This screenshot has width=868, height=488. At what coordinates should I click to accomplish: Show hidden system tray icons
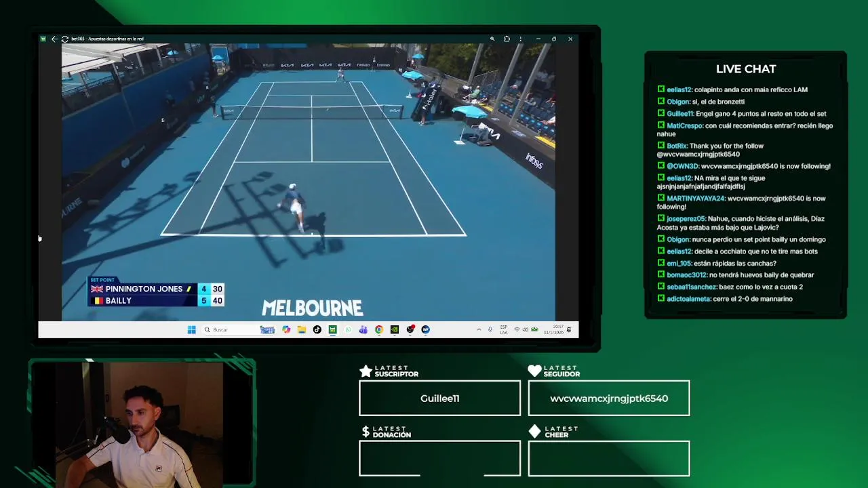pyautogui.click(x=479, y=329)
